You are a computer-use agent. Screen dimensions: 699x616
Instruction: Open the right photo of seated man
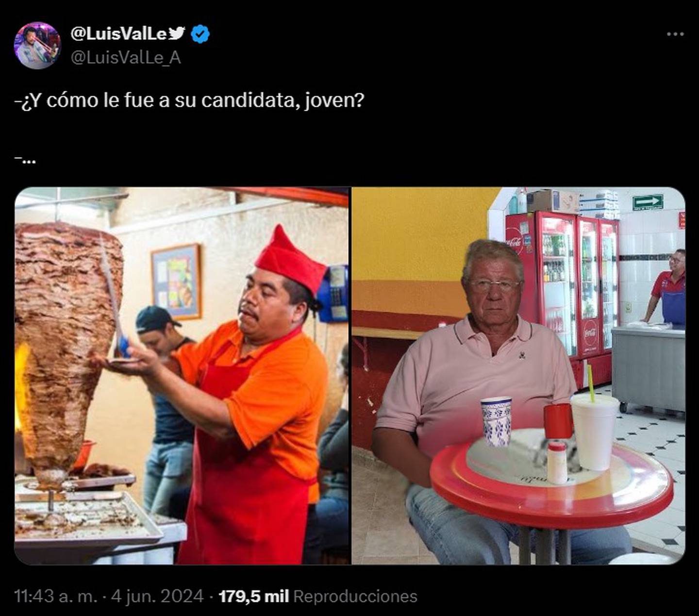tap(518, 376)
